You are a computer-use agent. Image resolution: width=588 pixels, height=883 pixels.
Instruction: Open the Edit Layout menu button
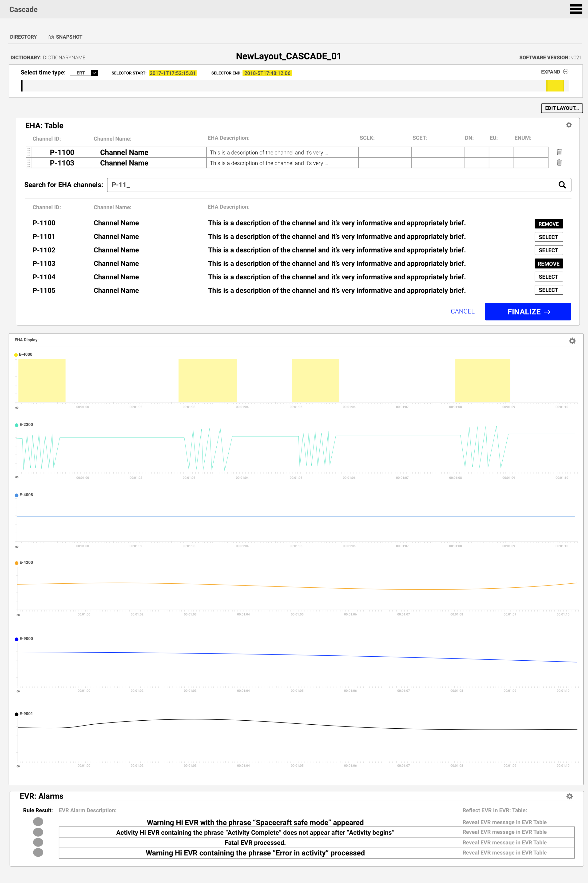[x=561, y=108]
